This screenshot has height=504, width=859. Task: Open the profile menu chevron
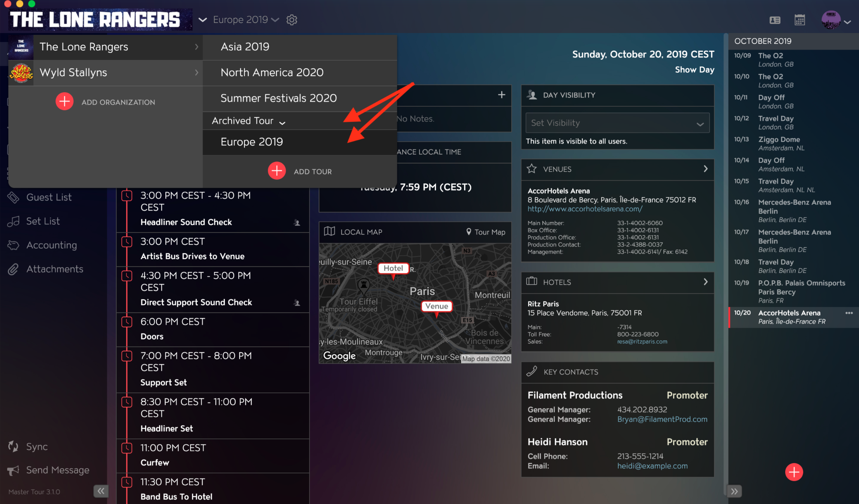click(x=848, y=22)
